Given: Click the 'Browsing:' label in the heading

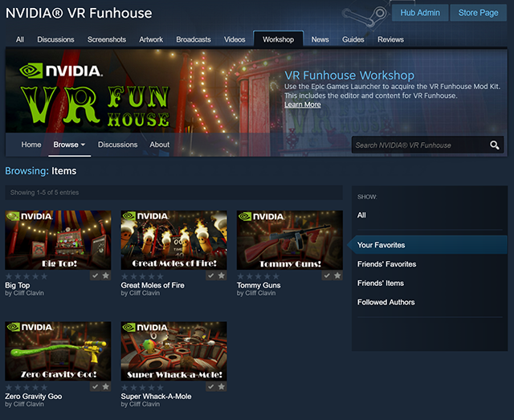Looking at the screenshot, I should 27,171.
